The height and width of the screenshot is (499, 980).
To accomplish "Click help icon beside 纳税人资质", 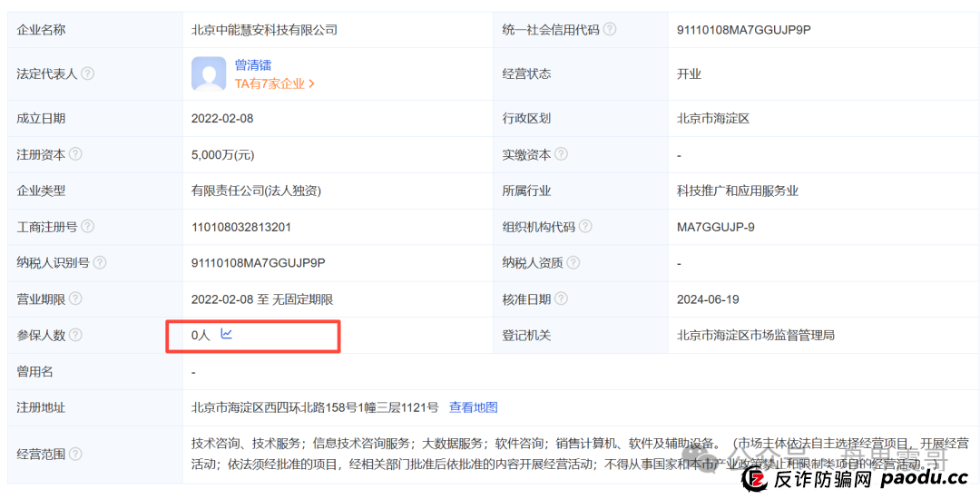I will (x=573, y=263).
